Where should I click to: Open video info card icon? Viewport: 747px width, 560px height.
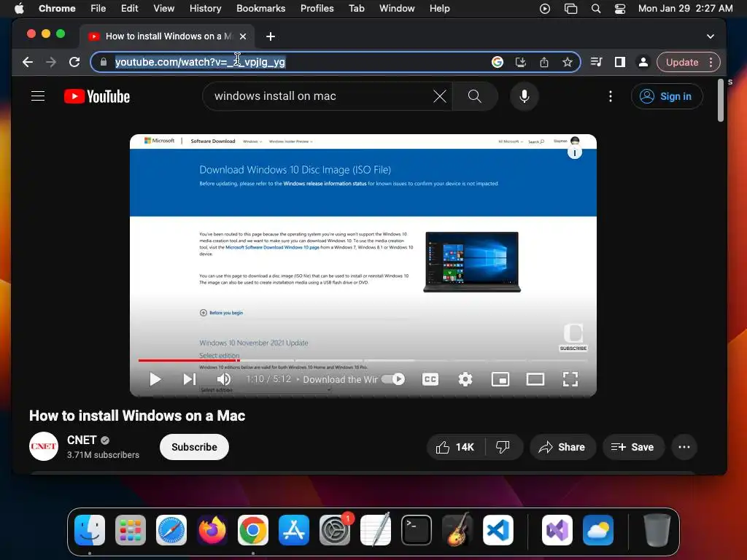575,153
